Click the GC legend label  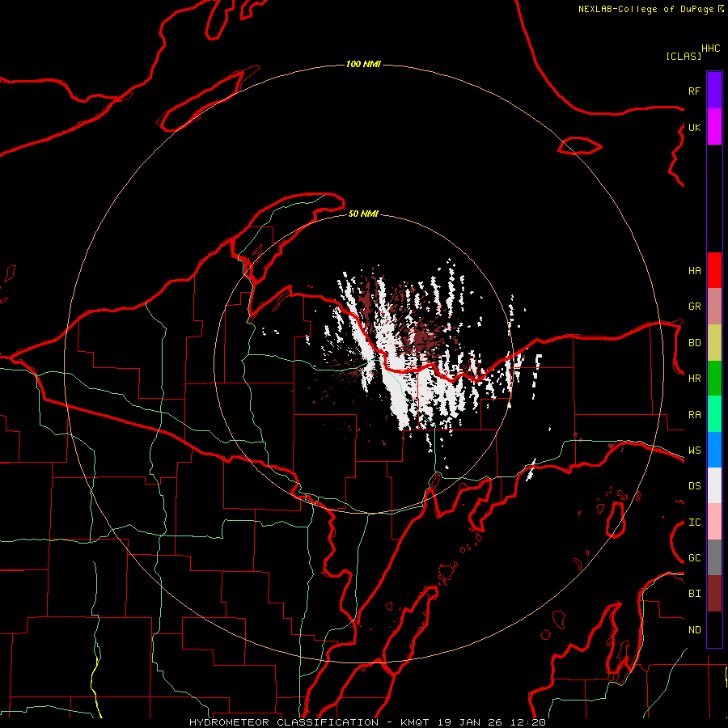click(694, 557)
